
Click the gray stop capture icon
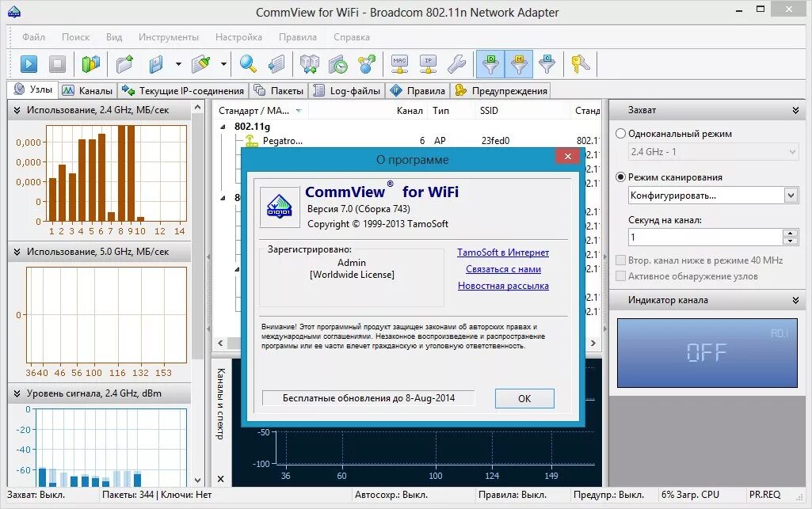pyautogui.click(x=58, y=64)
